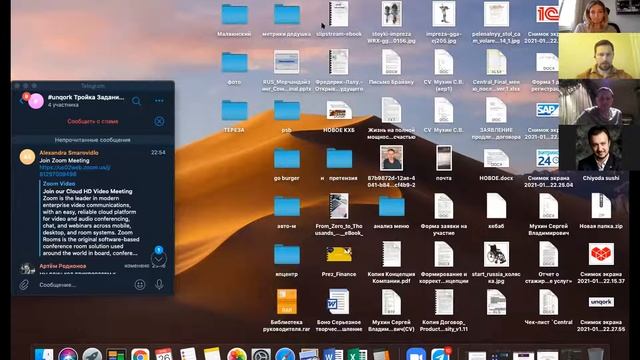640x360 pixels.
Task: Open Finder from the Dock
Action: (44, 355)
